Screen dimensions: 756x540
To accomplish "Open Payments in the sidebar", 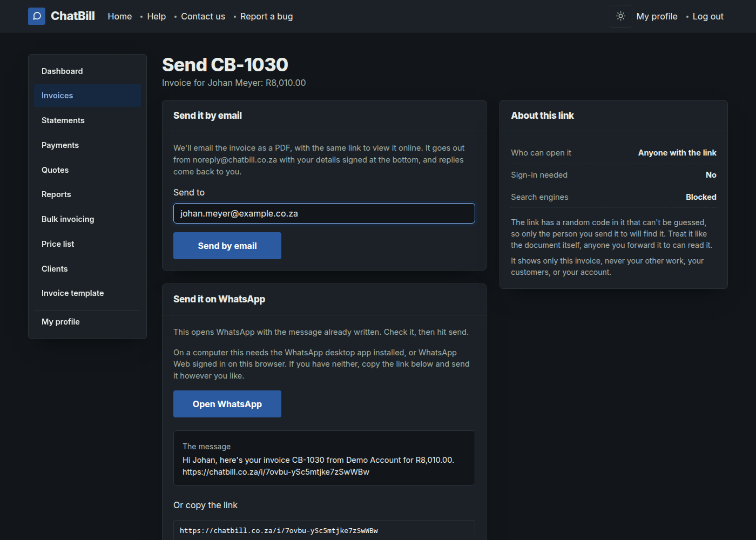I will pos(87,145).
